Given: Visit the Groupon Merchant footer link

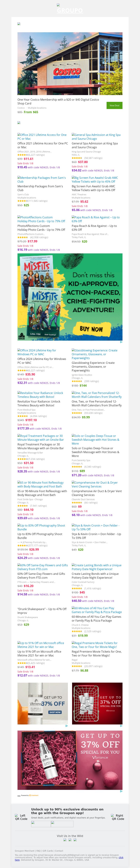Looking at the screenshot, I should [25, 851].
